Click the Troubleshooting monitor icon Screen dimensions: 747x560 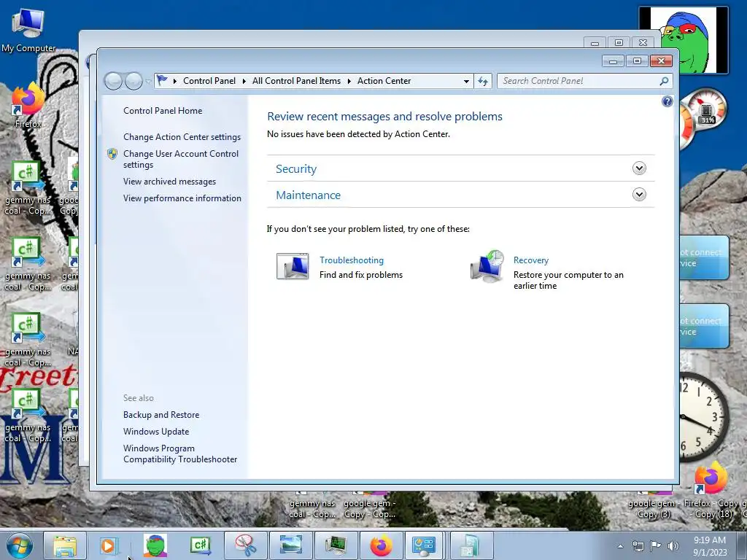(x=293, y=266)
